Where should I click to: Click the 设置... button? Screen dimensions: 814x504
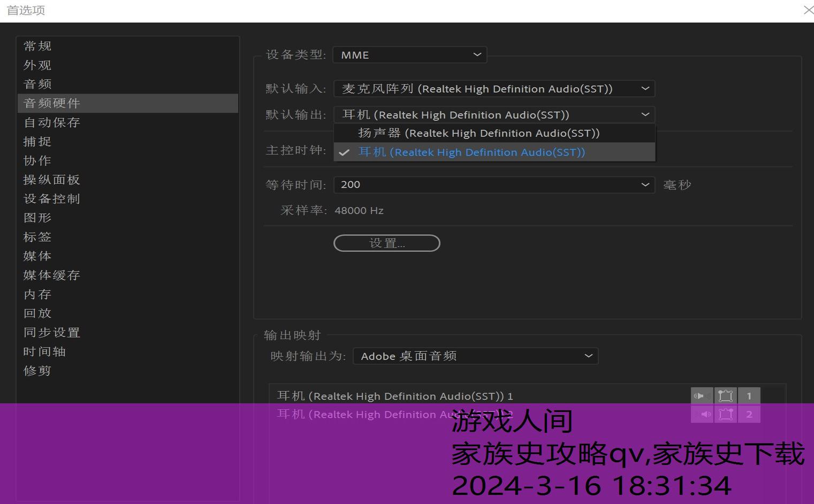387,243
